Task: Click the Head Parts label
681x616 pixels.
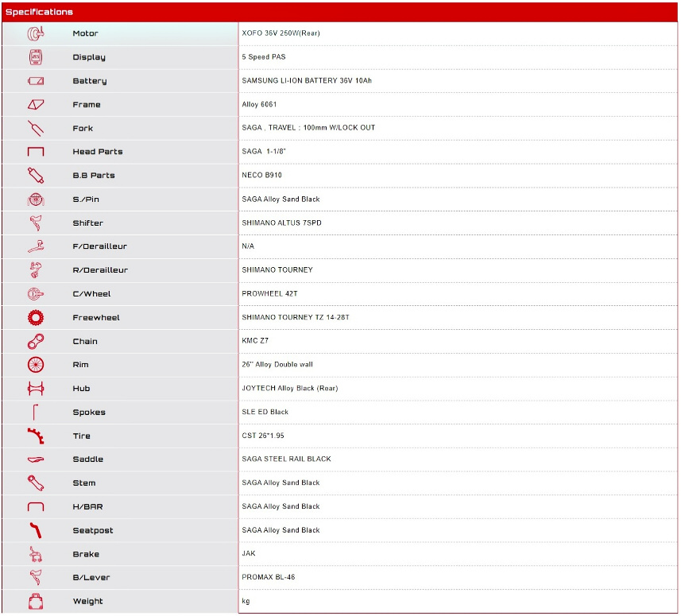Action: point(98,152)
